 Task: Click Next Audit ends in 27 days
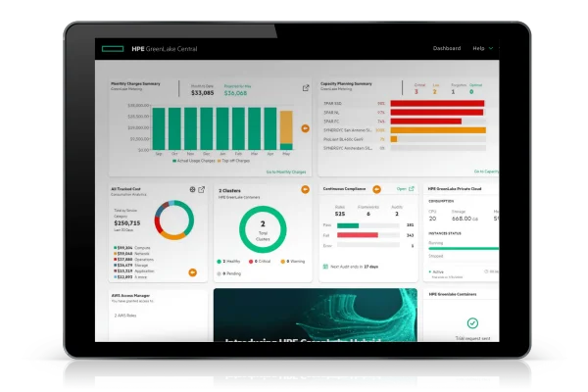click(x=355, y=267)
